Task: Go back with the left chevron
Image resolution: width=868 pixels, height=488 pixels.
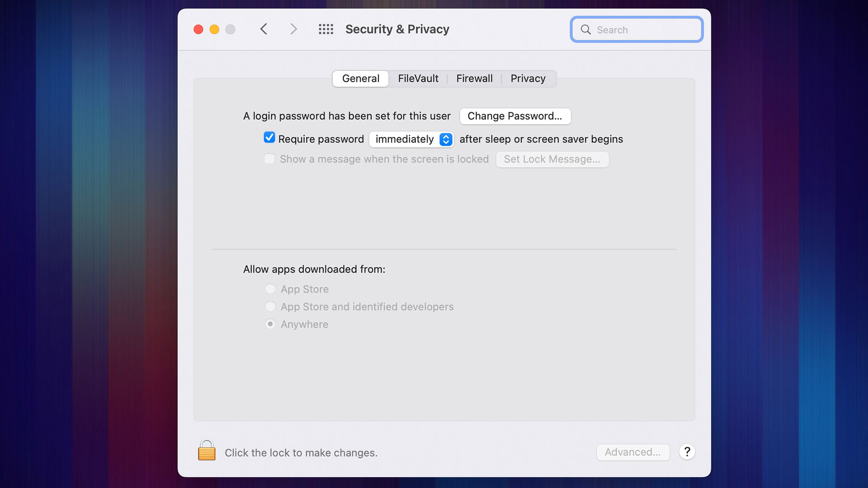Action: click(264, 29)
